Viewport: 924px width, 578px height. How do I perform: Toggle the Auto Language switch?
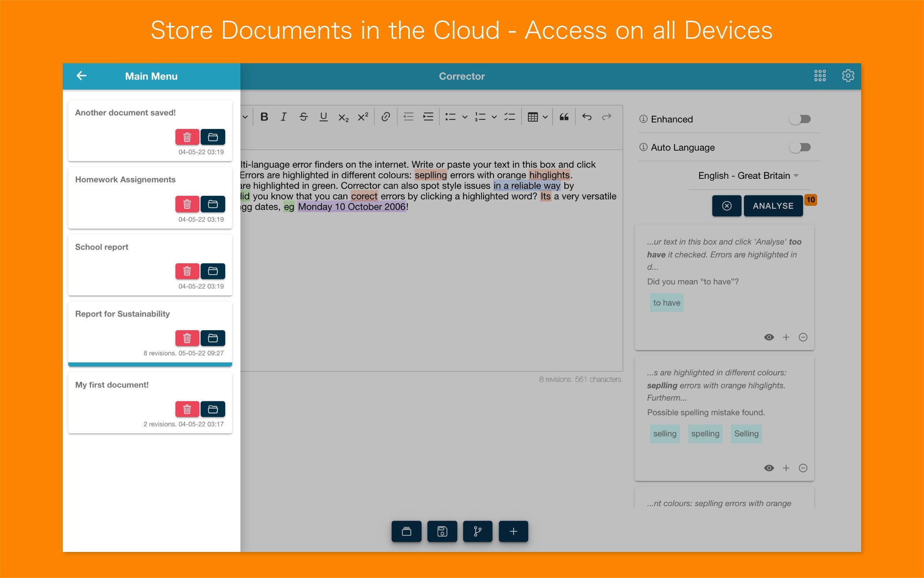(x=800, y=147)
